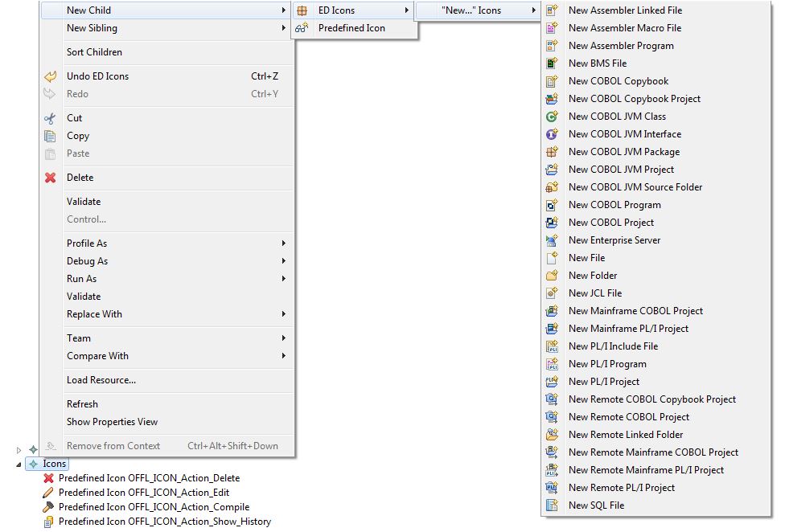Expand the collapsed node above Icons
The image size is (785, 532).
pyautogui.click(x=19, y=450)
